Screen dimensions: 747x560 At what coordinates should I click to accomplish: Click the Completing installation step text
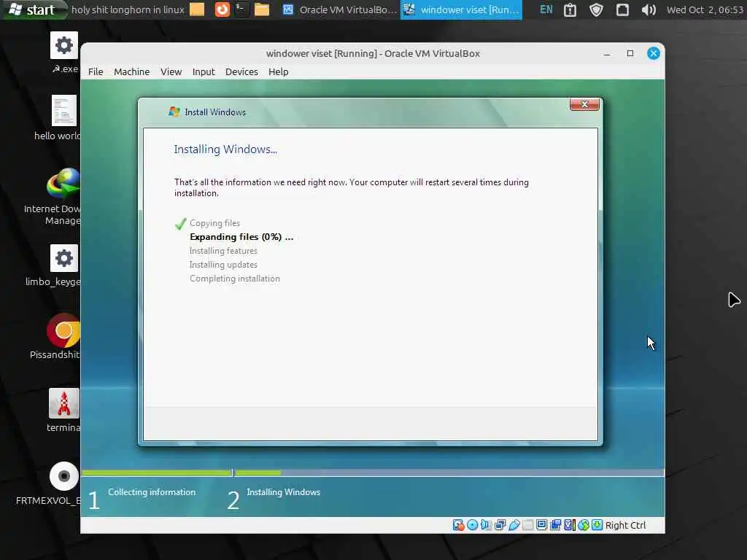coord(235,278)
